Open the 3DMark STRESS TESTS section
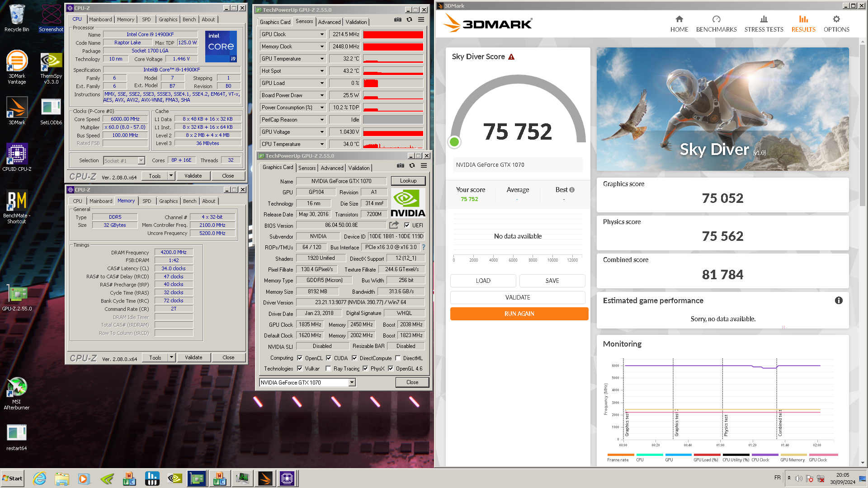The width and height of the screenshot is (868, 488). (764, 24)
